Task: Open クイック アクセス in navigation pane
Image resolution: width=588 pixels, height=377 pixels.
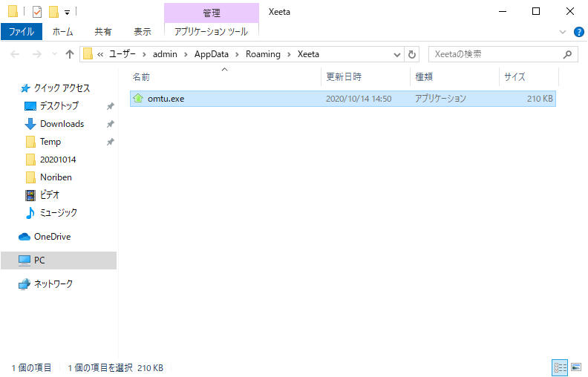Action: tap(56, 88)
